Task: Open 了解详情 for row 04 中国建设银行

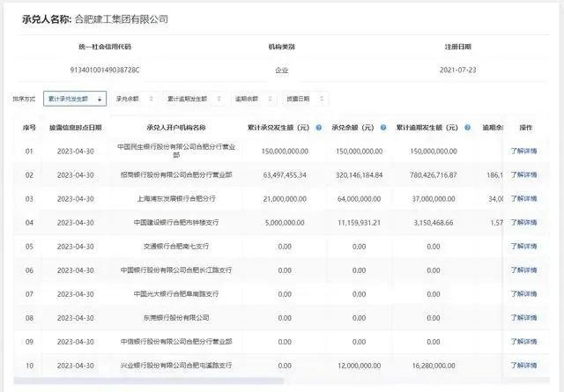Action: click(523, 222)
